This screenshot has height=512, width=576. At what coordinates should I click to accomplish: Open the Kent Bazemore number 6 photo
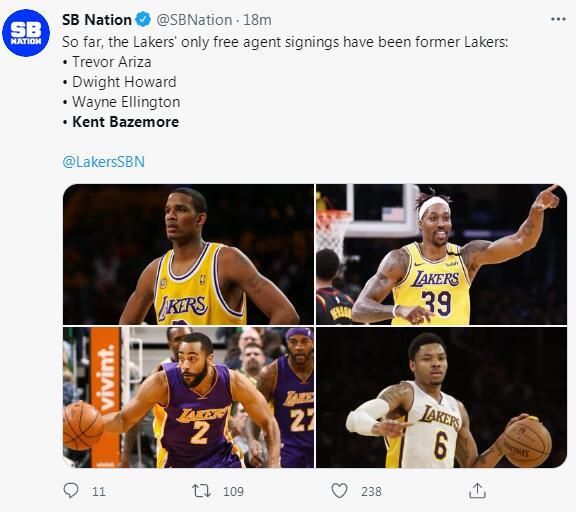coord(441,397)
